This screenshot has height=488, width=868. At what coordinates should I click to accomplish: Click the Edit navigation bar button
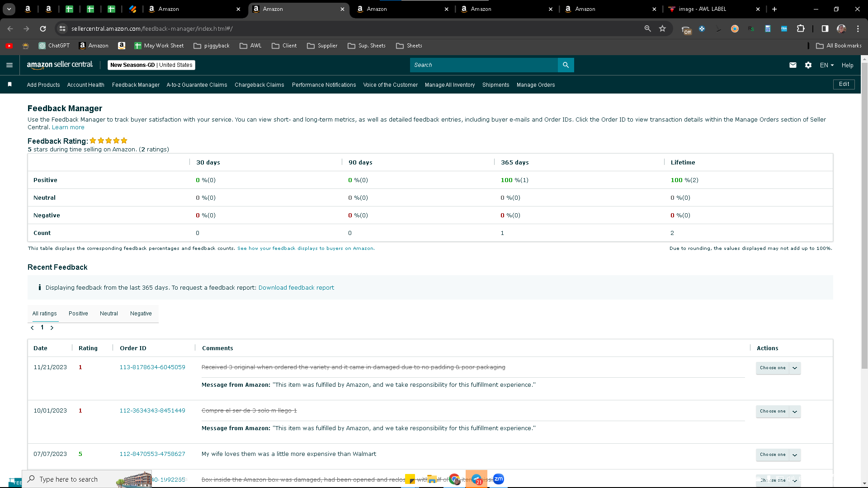(x=844, y=84)
